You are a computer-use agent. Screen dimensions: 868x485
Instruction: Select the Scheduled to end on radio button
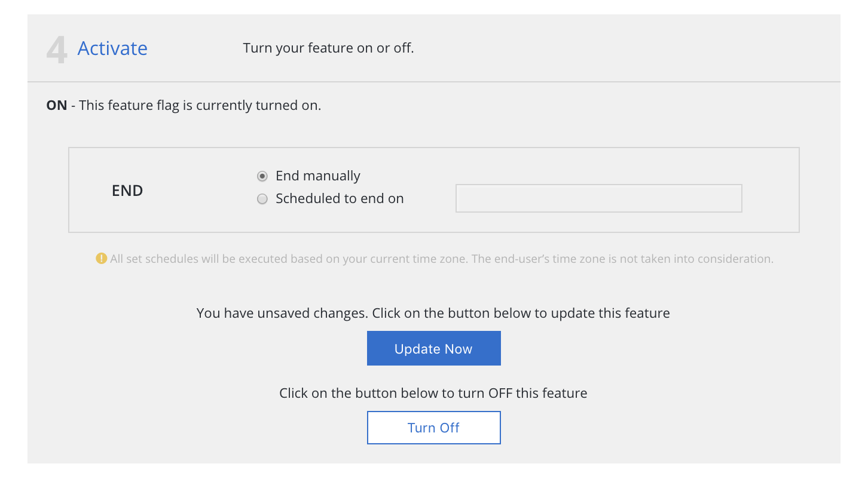click(262, 199)
